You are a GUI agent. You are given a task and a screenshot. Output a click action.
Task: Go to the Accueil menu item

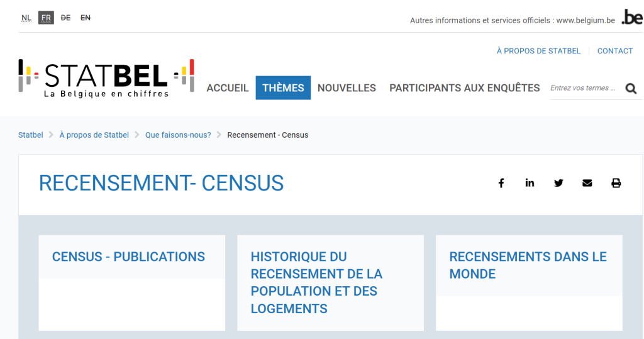tap(228, 88)
